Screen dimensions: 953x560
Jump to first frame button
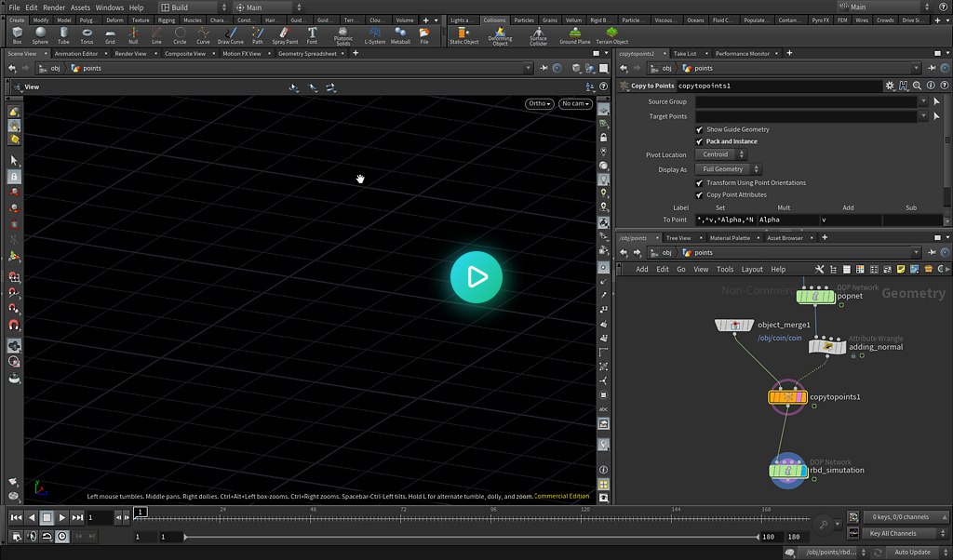point(16,517)
